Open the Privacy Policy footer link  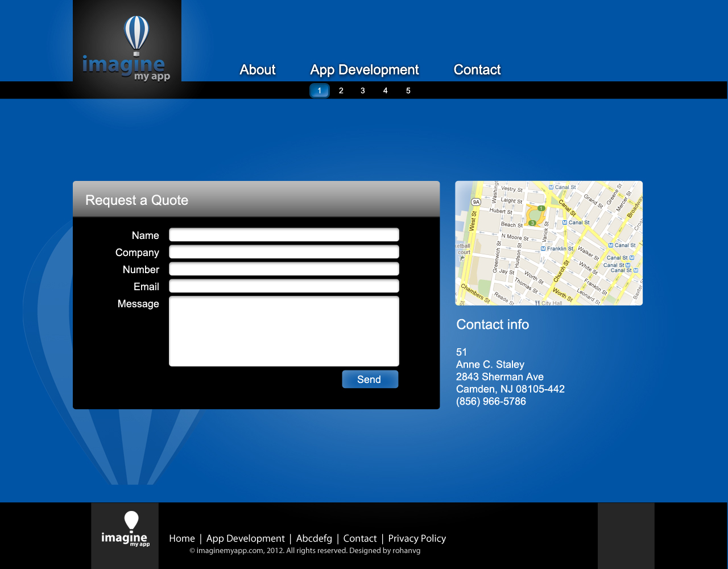(417, 538)
